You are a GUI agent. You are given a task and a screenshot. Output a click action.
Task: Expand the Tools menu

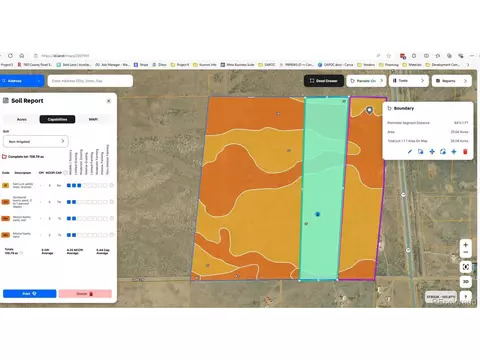[408, 81]
